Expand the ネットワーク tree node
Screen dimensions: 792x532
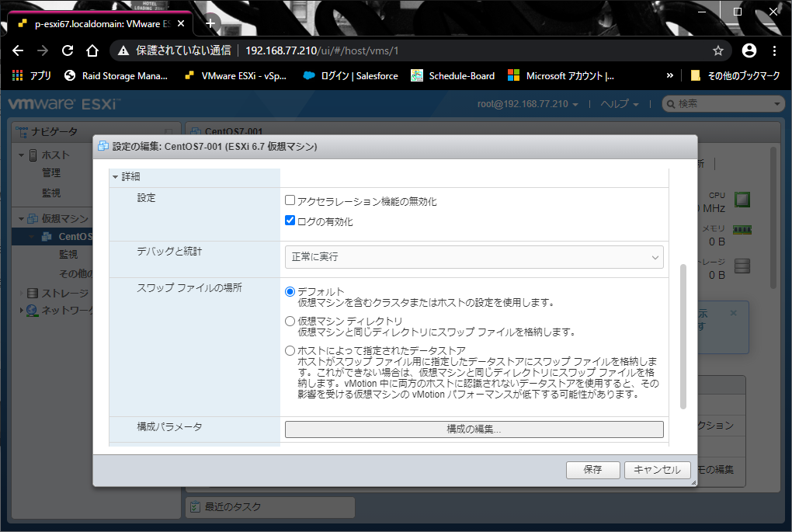click(21, 310)
